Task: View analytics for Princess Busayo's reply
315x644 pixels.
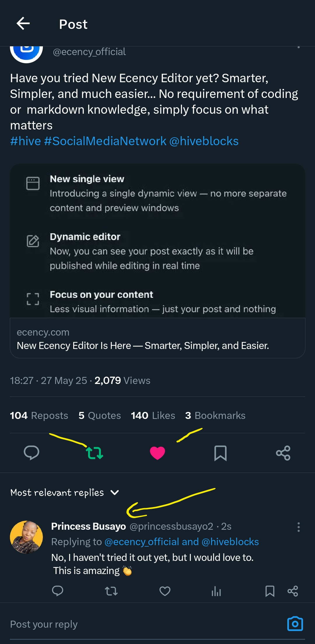Action: pos(216,592)
